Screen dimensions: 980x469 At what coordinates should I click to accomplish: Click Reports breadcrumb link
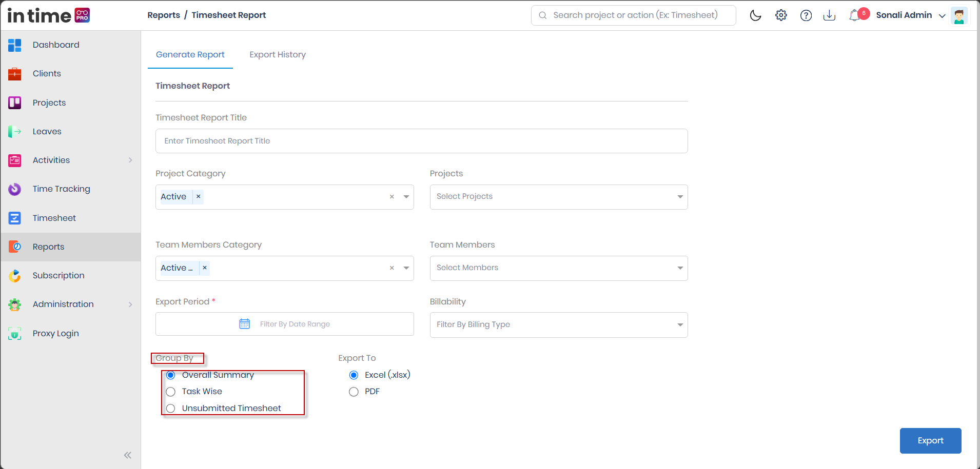[x=164, y=15]
